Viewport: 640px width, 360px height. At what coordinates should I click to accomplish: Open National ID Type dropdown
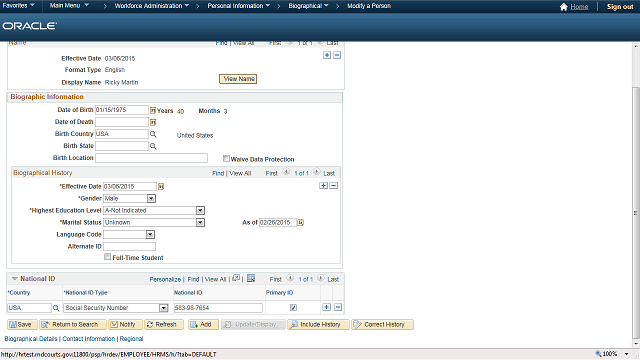pyautogui.click(x=164, y=308)
